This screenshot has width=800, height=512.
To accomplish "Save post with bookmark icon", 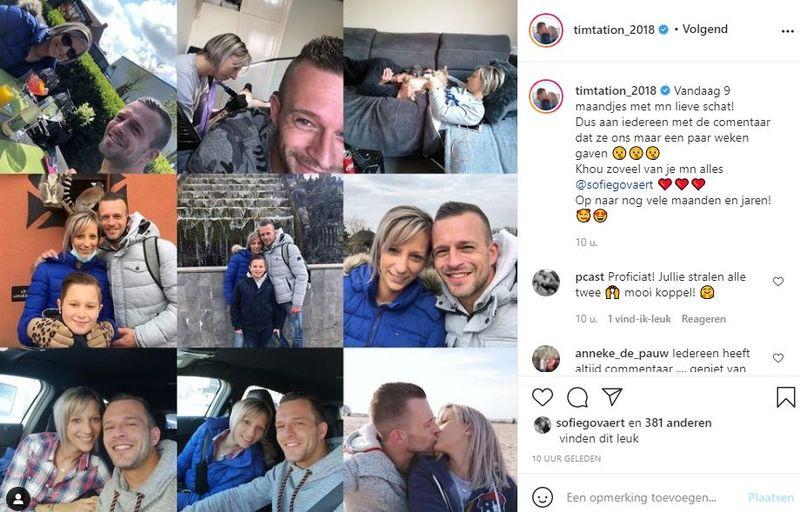I will tap(786, 397).
